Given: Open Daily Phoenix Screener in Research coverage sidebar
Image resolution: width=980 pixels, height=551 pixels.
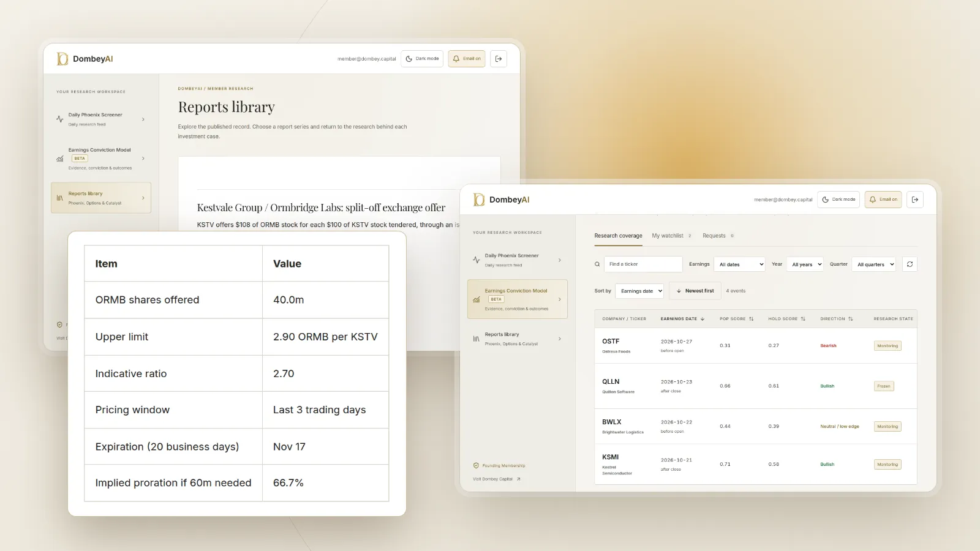Looking at the screenshot, I should click(518, 260).
